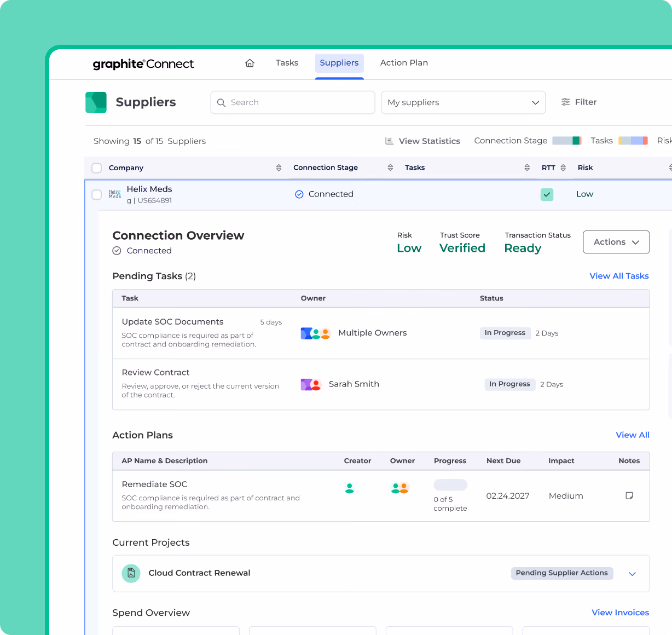
Task: Click the Pending Supplier Actions badge
Action: 562,573
